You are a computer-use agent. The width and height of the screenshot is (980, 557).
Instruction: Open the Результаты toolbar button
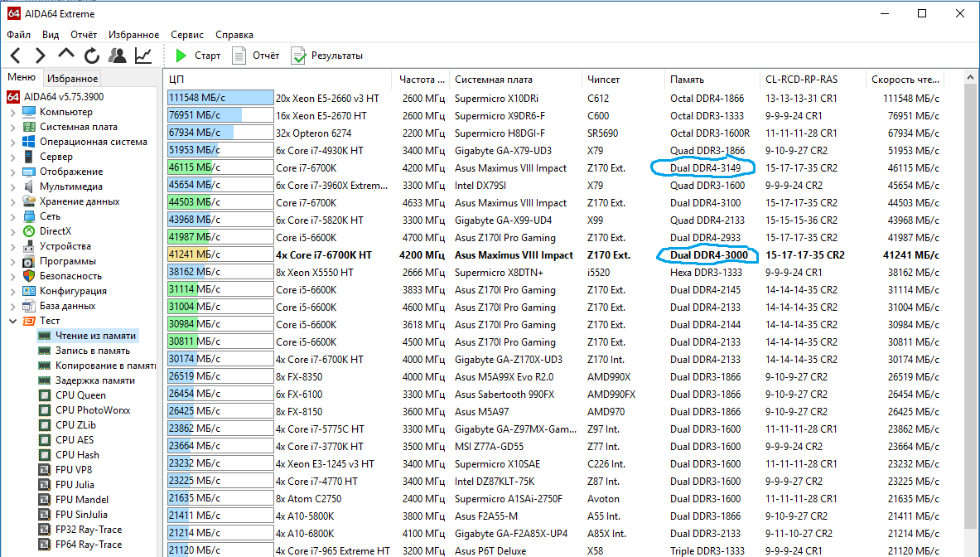click(327, 56)
